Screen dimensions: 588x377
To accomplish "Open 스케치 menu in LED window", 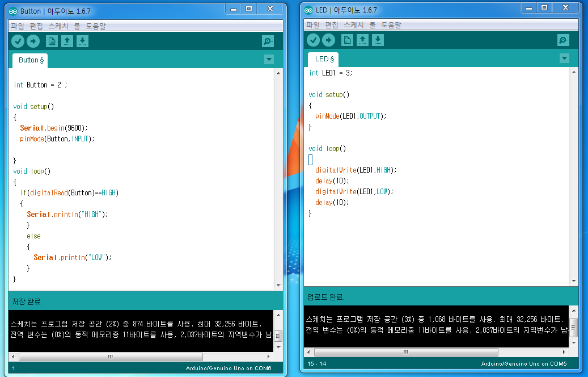I will pos(354,25).
